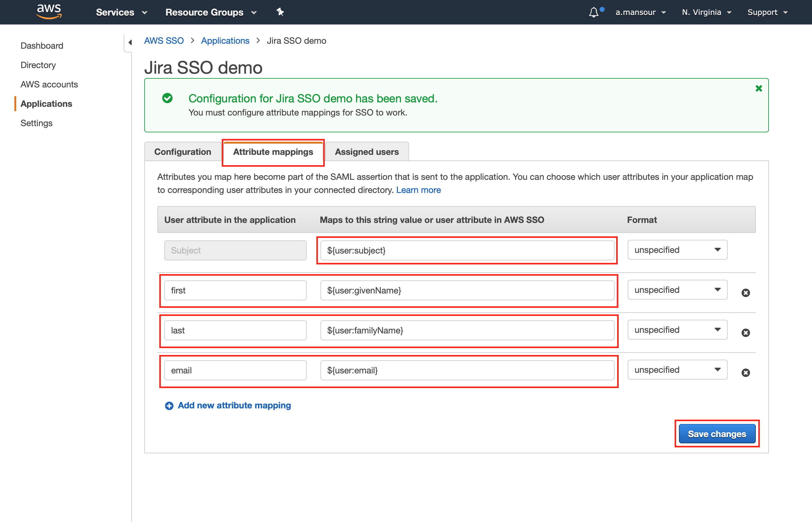Viewport: 812px width, 522px height.
Task: Open the N. Virginia region dropdown
Action: click(706, 12)
